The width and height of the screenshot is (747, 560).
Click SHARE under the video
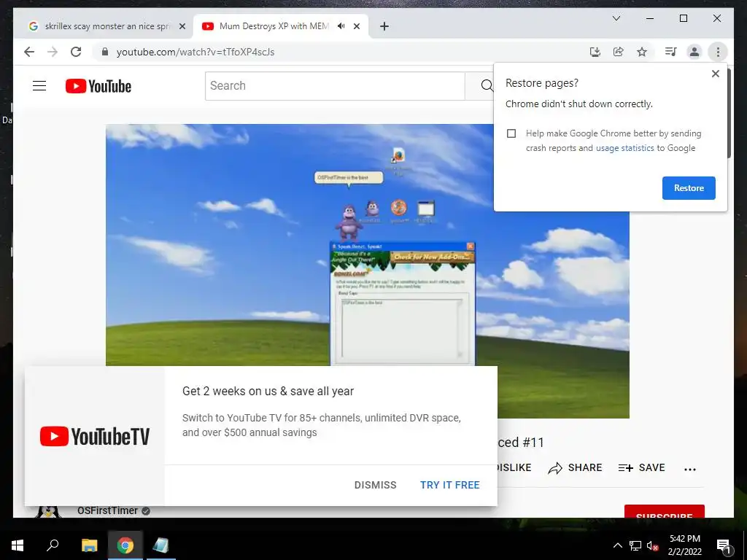pyautogui.click(x=575, y=467)
